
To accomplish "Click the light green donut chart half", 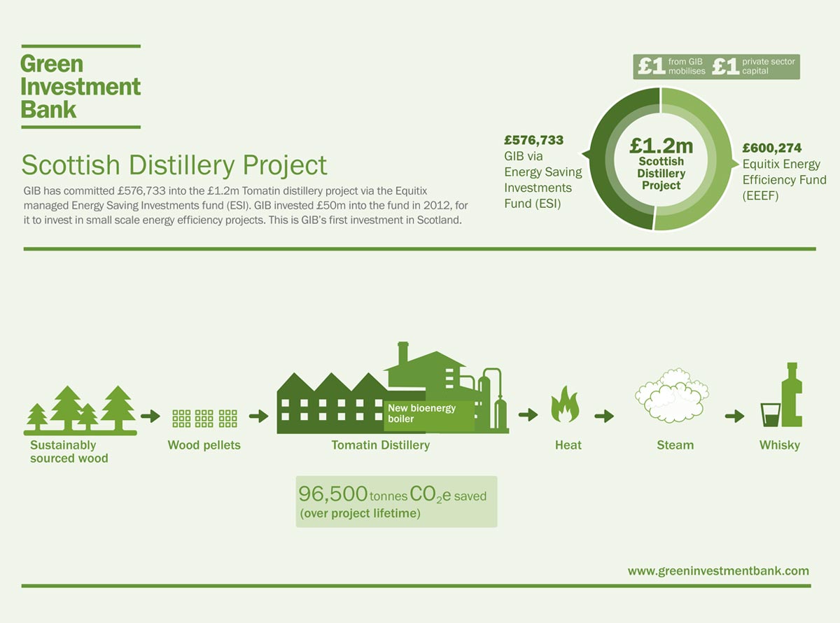I will [x=718, y=159].
